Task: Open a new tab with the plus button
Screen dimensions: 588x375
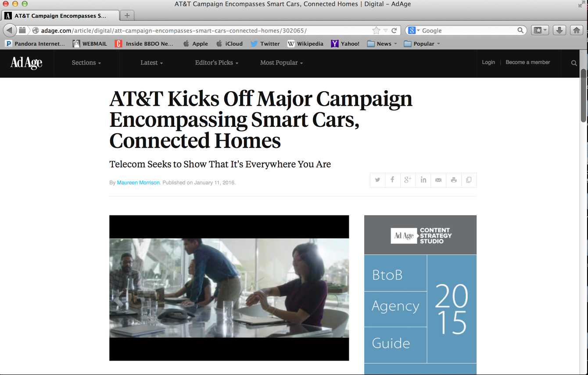Action: [127, 15]
